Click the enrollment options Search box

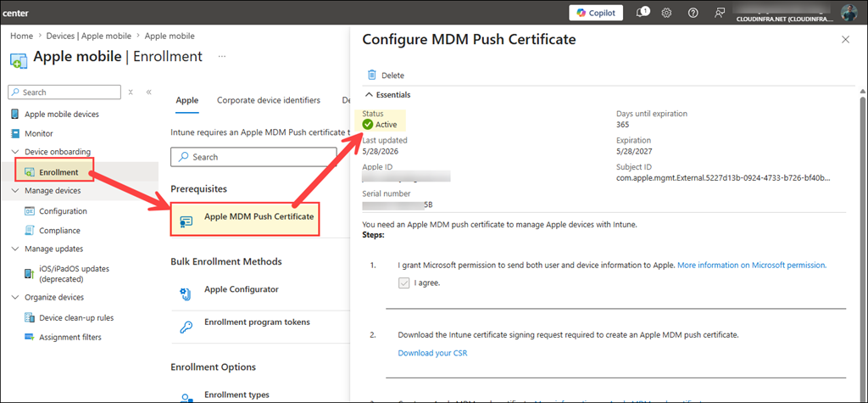[253, 157]
